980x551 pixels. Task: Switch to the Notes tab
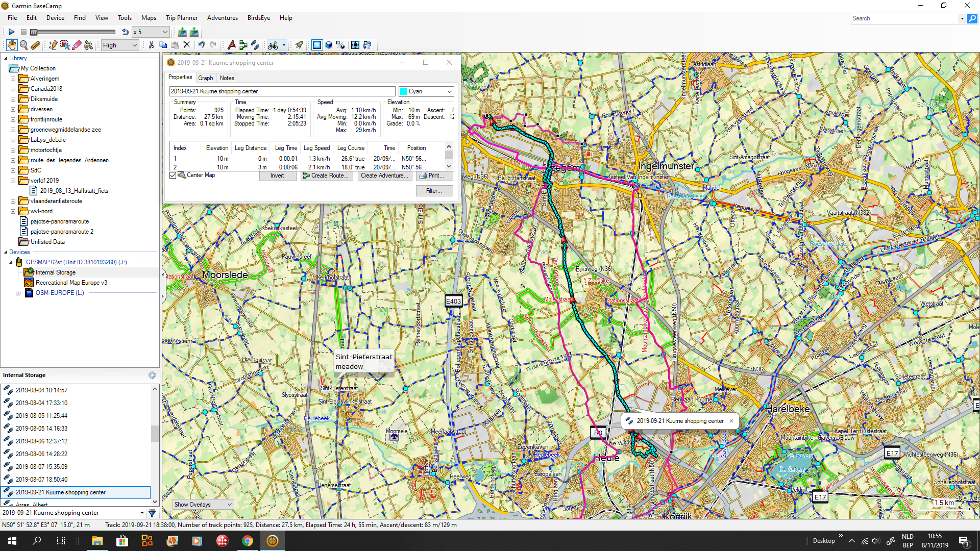(227, 78)
